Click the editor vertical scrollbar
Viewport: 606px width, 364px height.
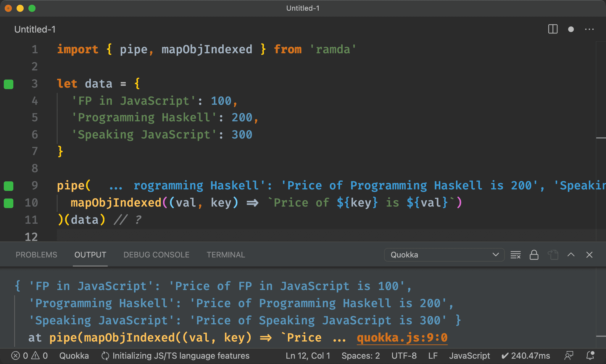click(x=601, y=141)
